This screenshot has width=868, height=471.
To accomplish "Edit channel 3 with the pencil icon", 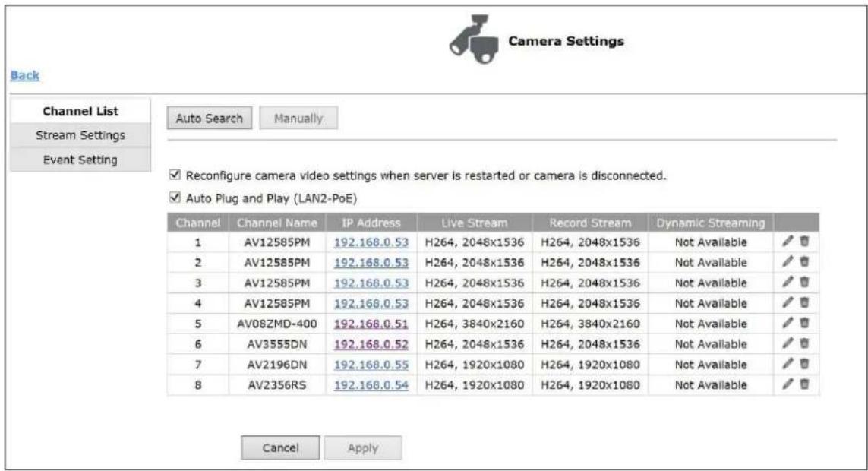I will pos(788,283).
